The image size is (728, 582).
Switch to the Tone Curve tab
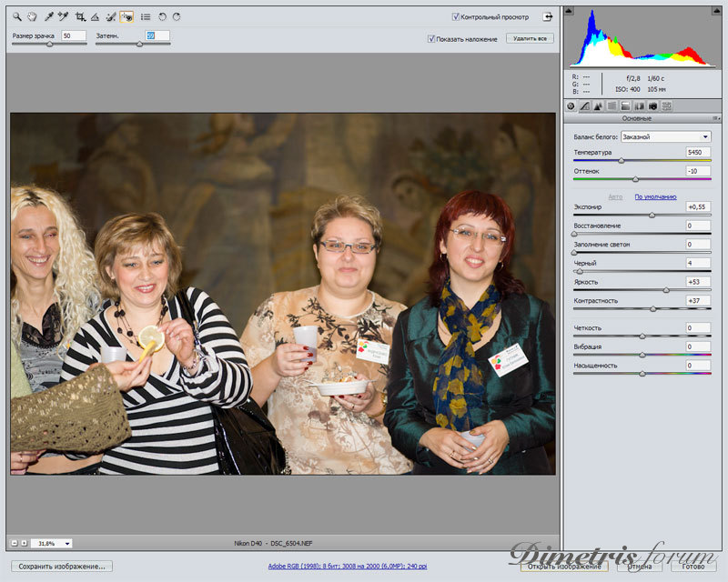[x=584, y=105]
